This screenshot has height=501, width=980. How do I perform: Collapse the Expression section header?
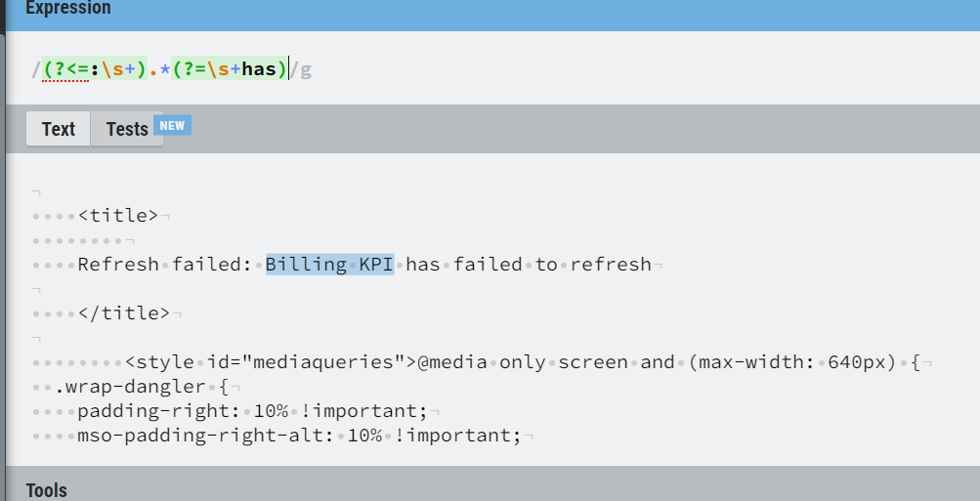click(x=68, y=9)
